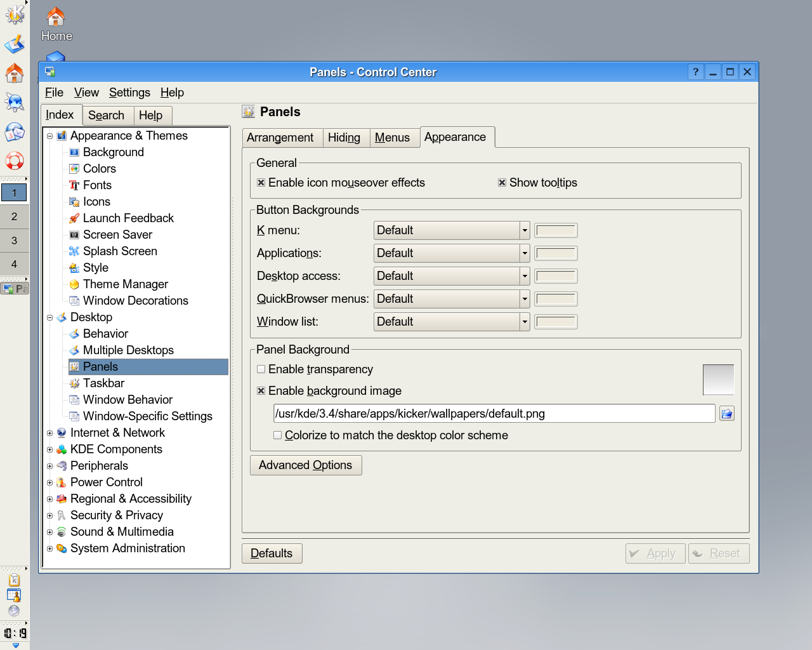Open the K menu launcher

click(14, 14)
